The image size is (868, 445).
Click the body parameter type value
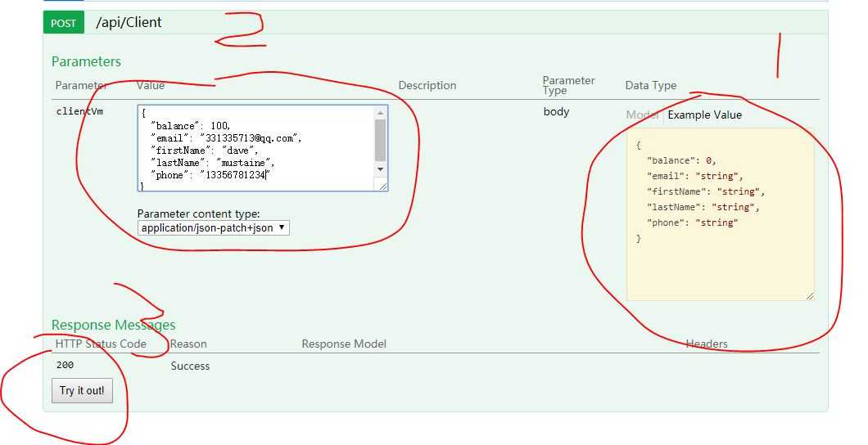coord(556,111)
